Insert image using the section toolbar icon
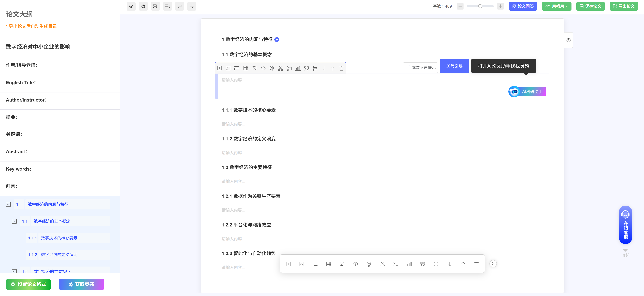 (228, 68)
